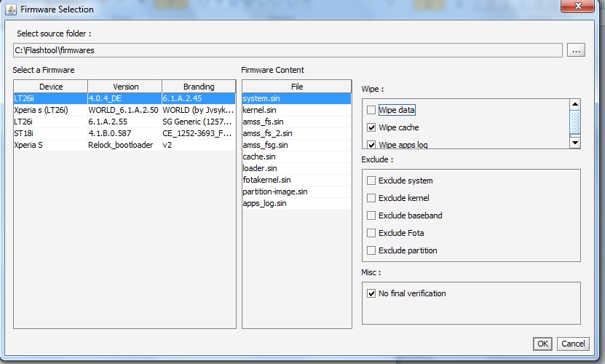605x364 pixels.
Task: Close the Firmware Selection dialog
Action: pyautogui.click(x=577, y=6)
